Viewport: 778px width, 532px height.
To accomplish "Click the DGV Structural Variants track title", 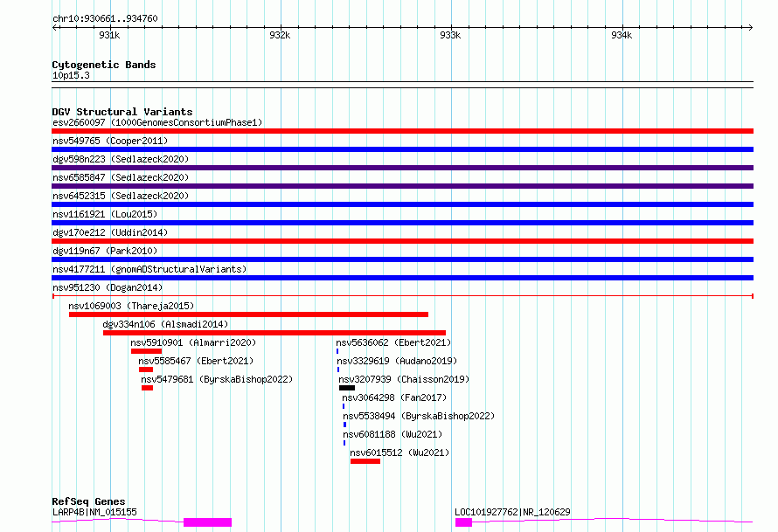I will (x=122, y=112).
